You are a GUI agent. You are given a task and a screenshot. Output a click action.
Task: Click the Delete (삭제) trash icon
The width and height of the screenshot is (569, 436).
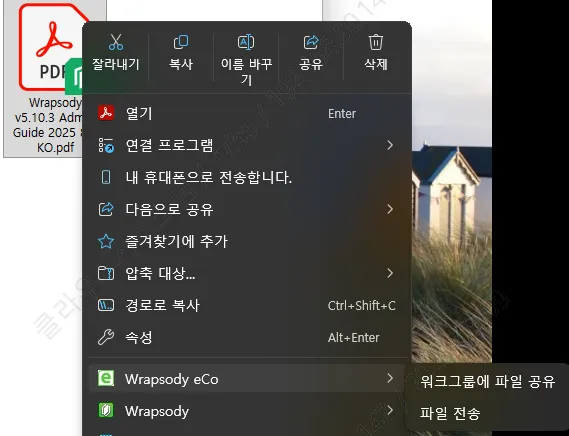pos(376,42)
